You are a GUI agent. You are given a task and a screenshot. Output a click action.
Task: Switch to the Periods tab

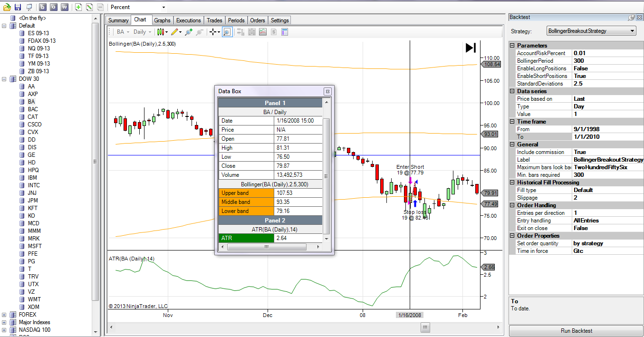pos(236,20)
